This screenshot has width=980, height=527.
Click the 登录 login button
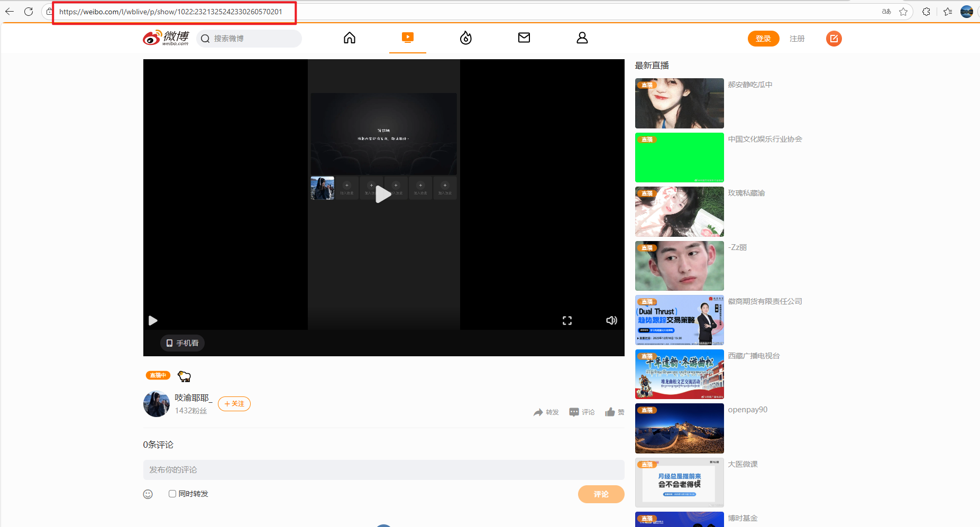763,39
